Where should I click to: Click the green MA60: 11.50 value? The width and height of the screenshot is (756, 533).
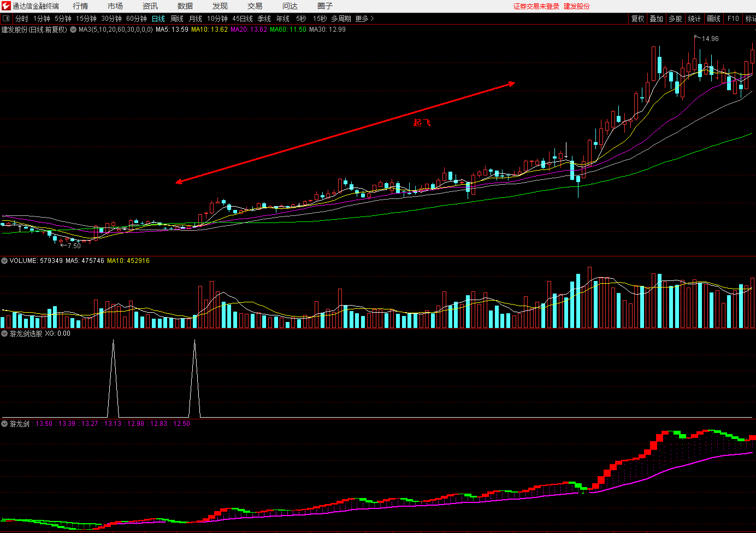tap(288, 30)
